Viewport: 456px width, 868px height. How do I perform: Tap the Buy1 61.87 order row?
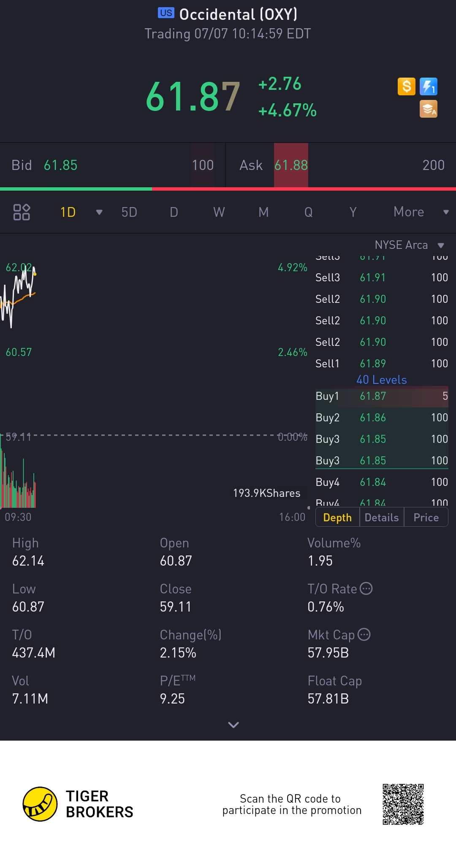(x=382, y=396)
